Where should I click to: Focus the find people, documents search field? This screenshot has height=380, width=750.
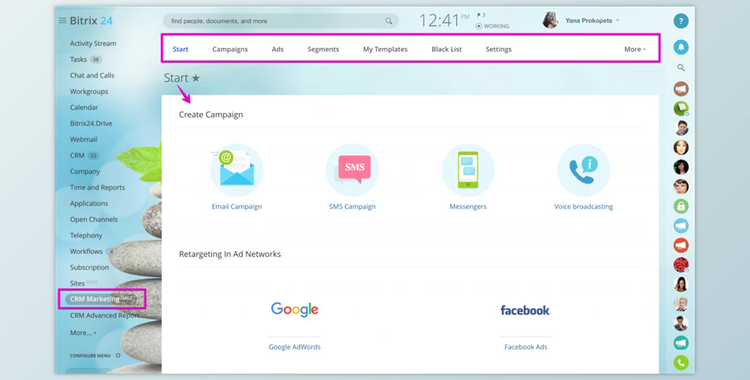click(x=281, y=21)
